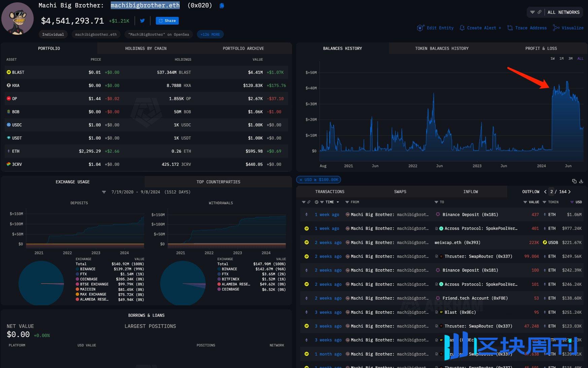Switch to the HOLDINGS BY CHAIN tab
Image resolution: width=588 pixels, height=368 pixels.
point(146,49)
